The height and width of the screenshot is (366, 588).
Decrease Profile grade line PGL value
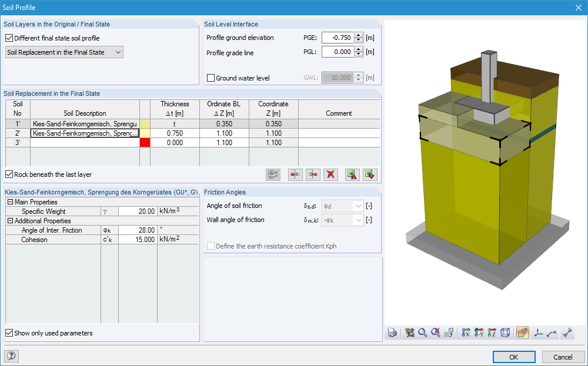coord(359,54)
